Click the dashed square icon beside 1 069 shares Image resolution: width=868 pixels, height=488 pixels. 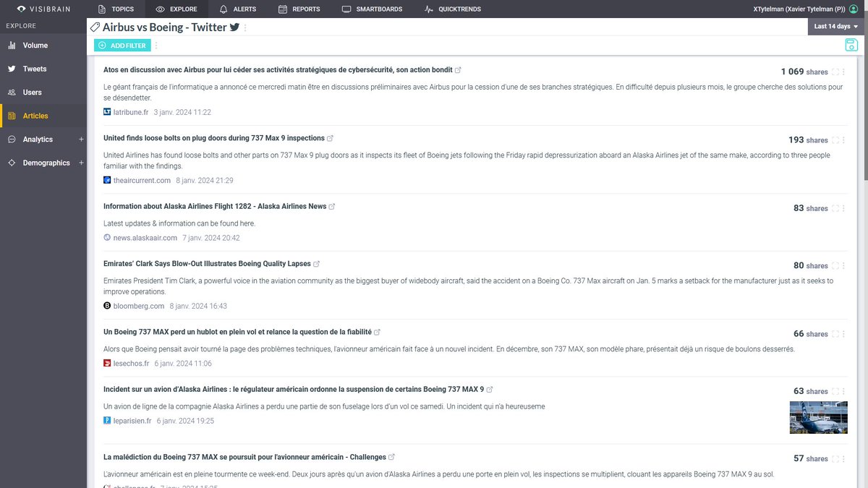coord(835,72)
